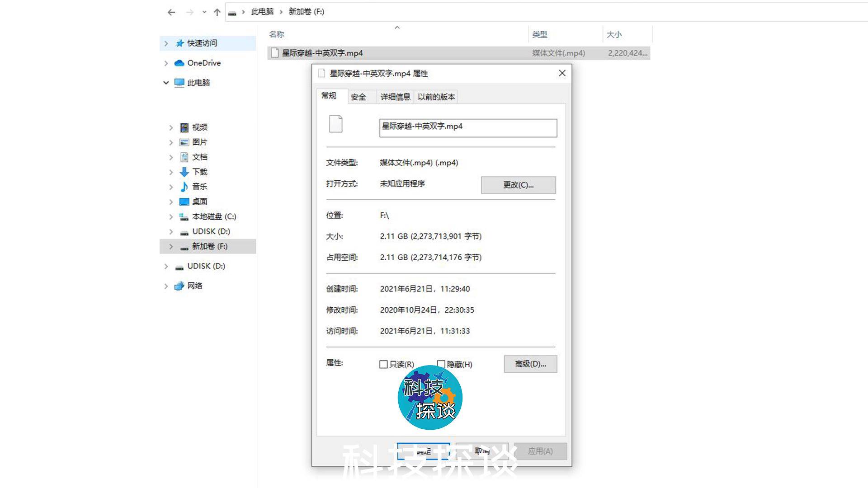Expand the 本地磁盘 (C:) tree node
This screenshot has width=868, height=488.
[x=171, y=217]
